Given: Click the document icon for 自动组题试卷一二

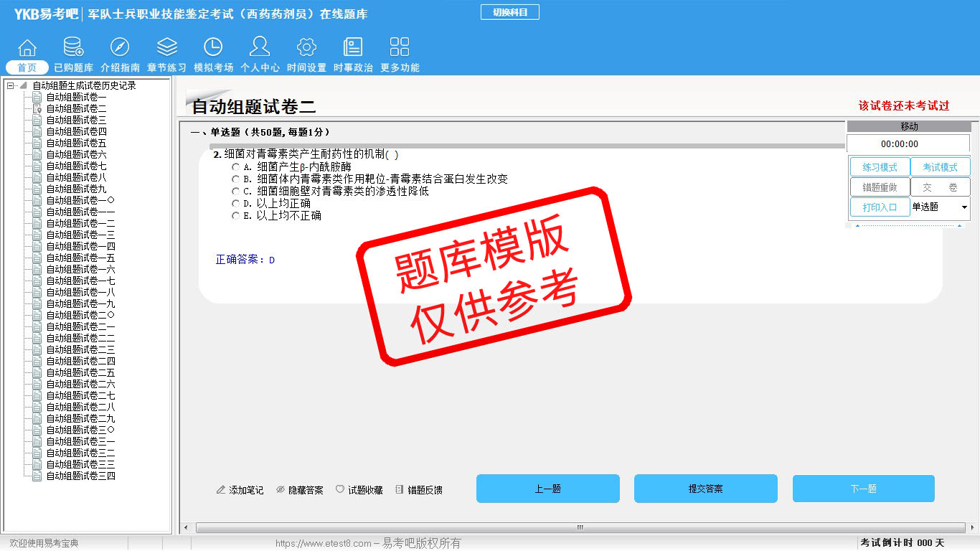Looking at the screenshot, I should [x=37, y=223].
